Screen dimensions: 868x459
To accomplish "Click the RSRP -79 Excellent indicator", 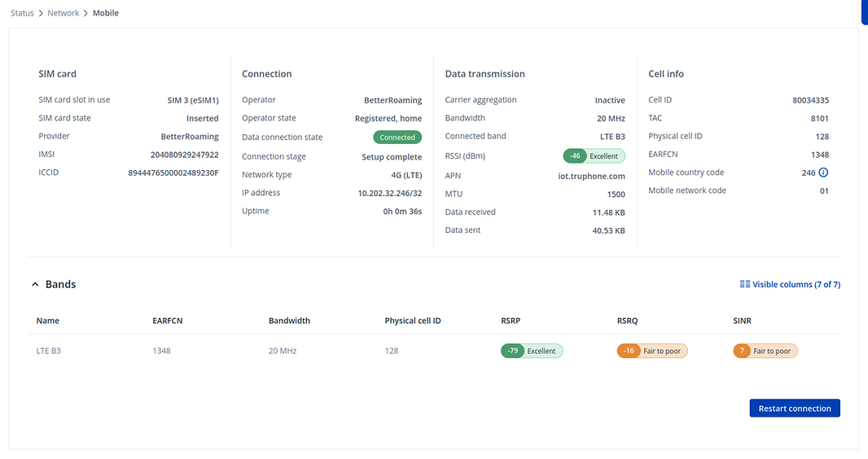I will pos(532,351).
